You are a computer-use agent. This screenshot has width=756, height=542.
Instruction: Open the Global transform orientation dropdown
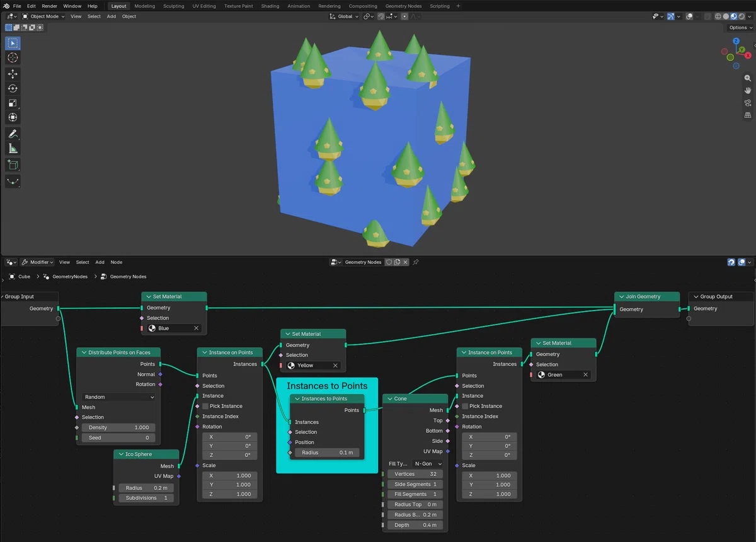pos(344,16)
